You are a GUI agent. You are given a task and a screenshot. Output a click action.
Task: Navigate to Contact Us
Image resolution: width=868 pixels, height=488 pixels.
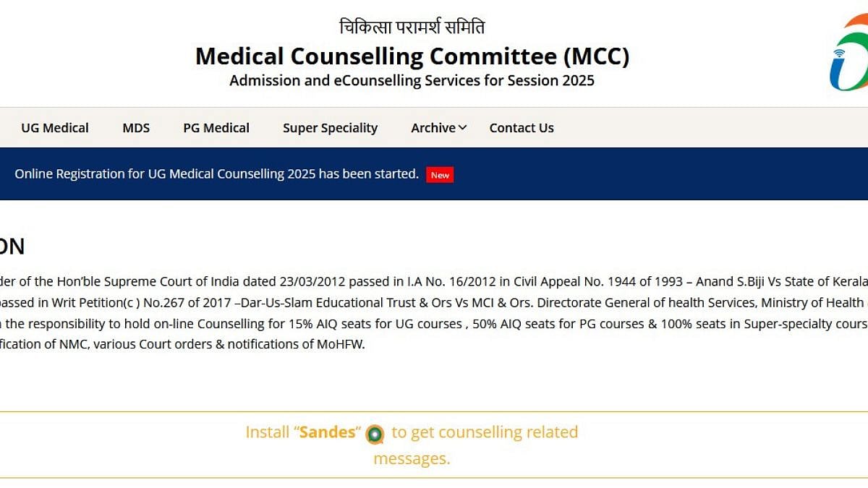(x=522, y=128)
